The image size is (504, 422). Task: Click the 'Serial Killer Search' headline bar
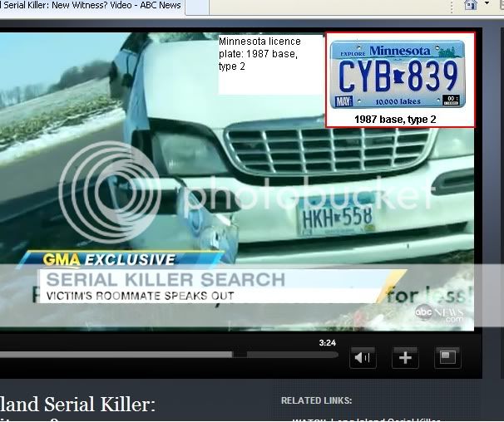tap(165, 279)
